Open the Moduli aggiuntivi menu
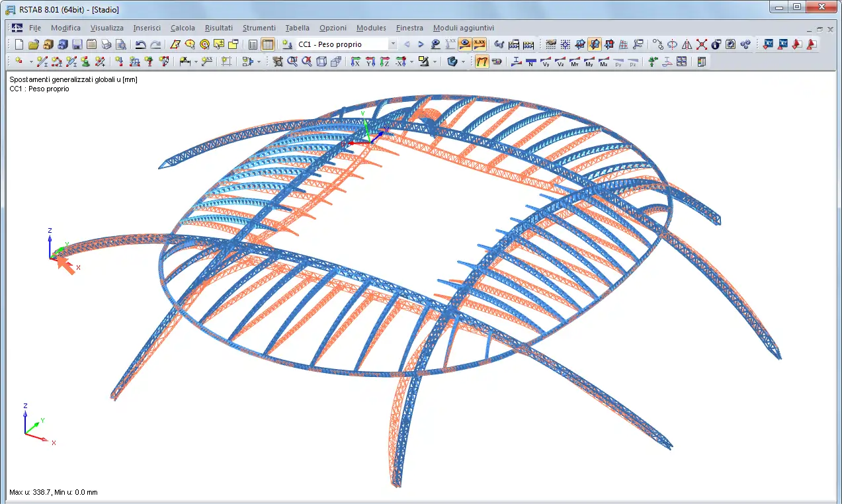This screenshot has height=504, width=842. [x=463, y=28]
